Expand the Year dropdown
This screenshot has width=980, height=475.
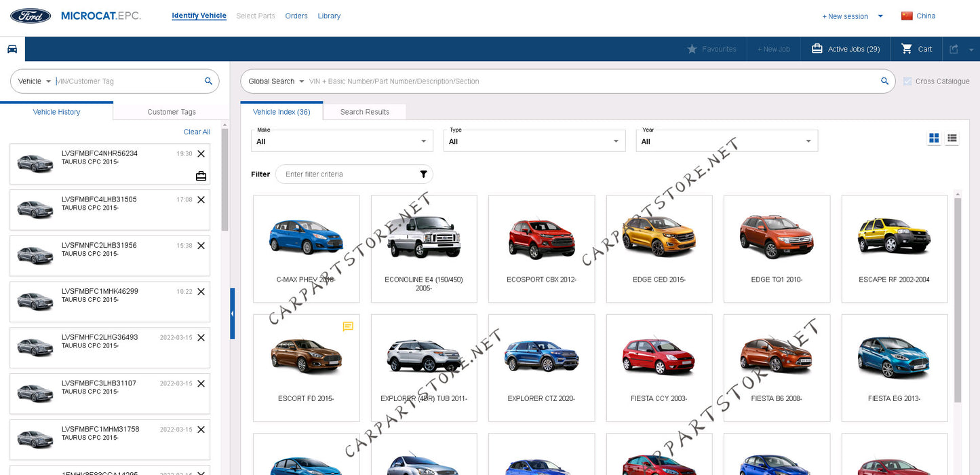[726, 141]
